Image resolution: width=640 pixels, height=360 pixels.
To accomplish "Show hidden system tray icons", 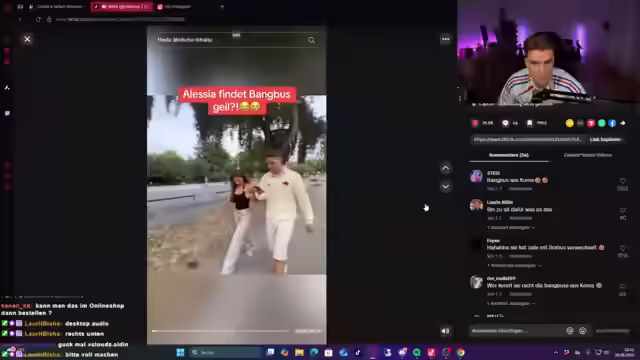I will pos(556,352).
